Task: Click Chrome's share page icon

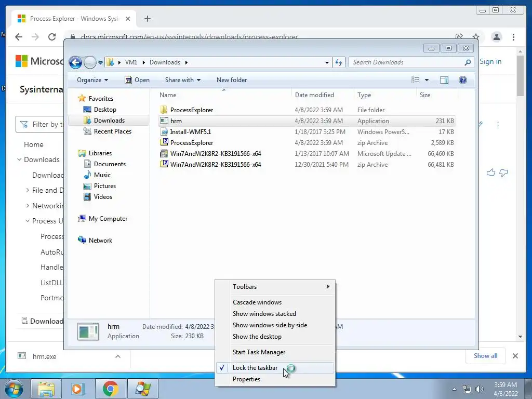Action: 459,37
